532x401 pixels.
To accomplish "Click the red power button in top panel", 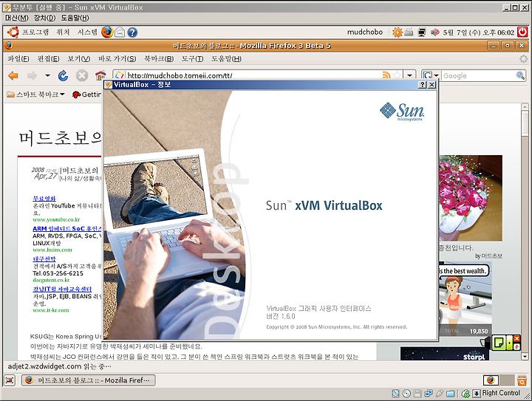I will click(x=522, y=32).
